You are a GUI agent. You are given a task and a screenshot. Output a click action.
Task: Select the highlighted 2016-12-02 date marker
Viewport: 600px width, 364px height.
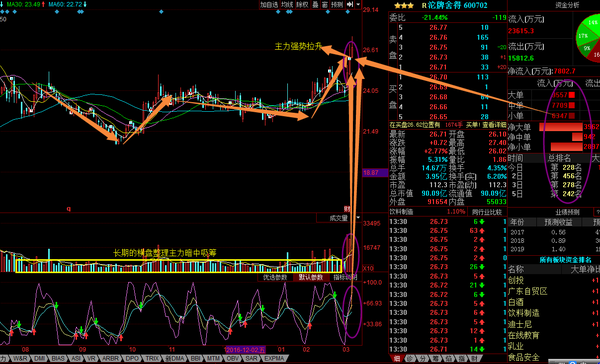pyautogui.click(x=245, y=349)
